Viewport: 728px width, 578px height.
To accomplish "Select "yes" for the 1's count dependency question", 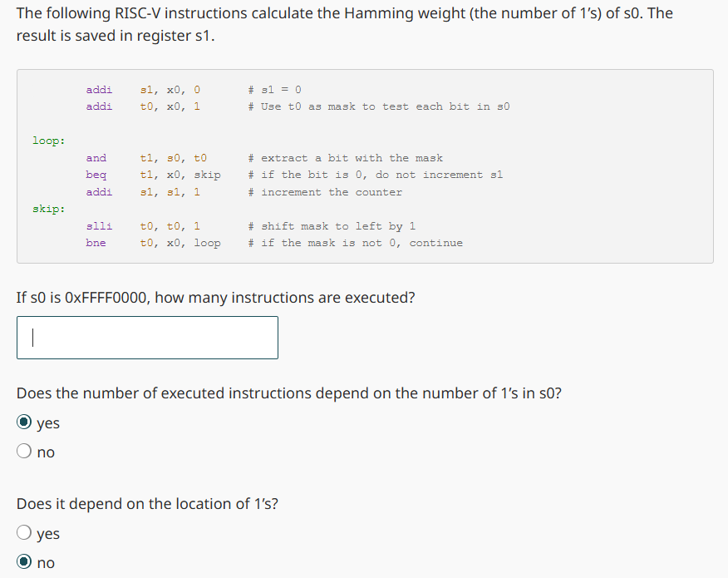I will tap(24, 422).
